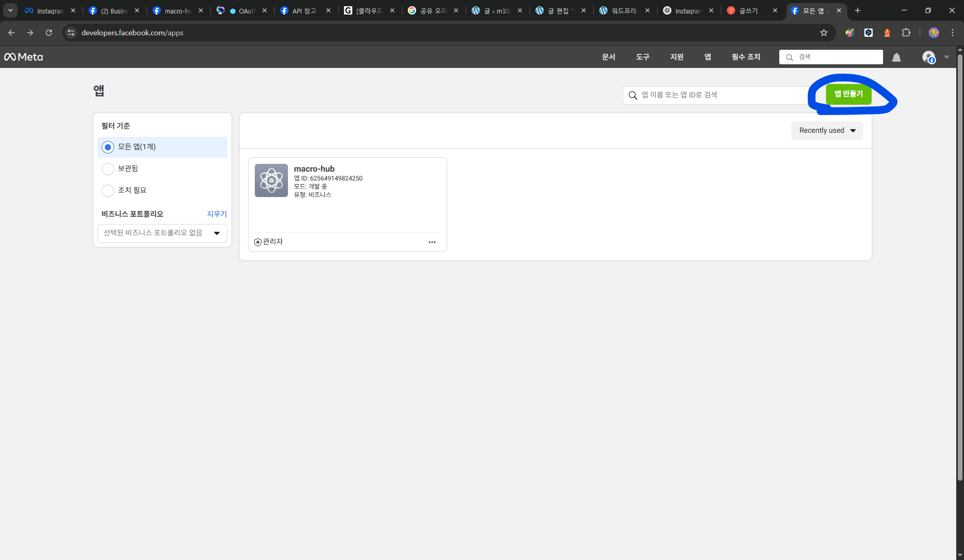Image resolution: width=964 pixels, height=560 pixels.
Task: Click the 유형: 비즈니스 text
Action: coord(312,195)
